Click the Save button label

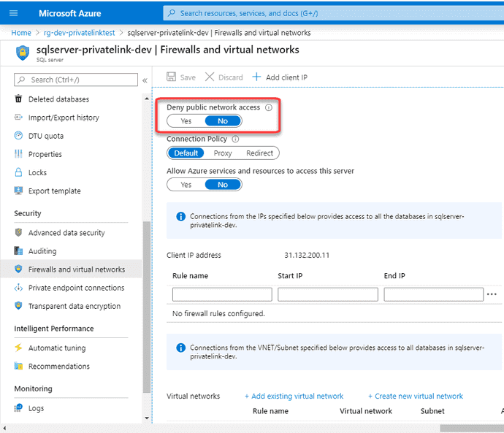point(188,77)
